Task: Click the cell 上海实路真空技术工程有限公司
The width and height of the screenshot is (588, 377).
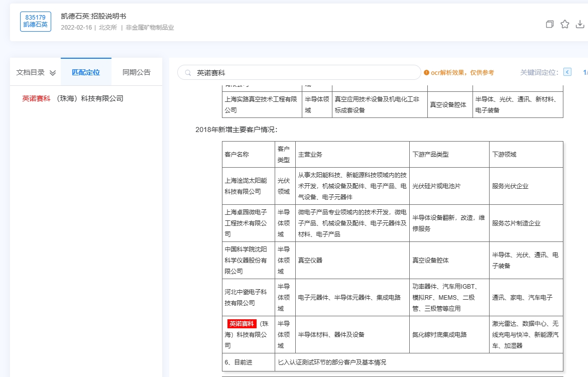Action: pos(262,104)
